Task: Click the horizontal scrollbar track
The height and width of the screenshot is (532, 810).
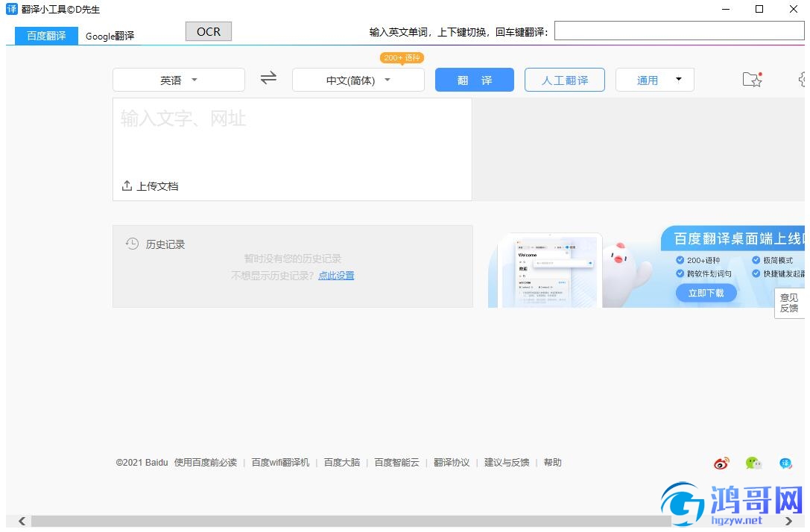Action: click(x=351, y=521)
